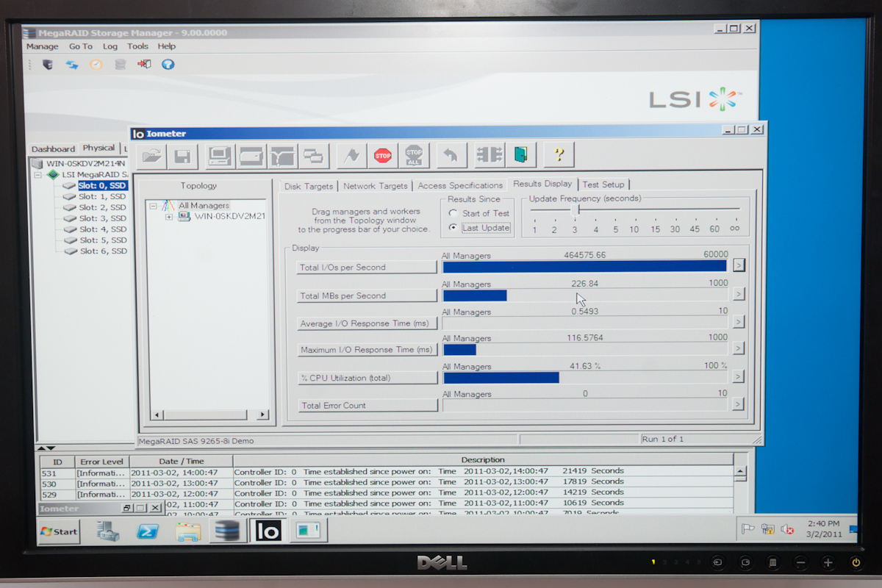Image resolution: width=882 pixels, height=588 pixels.
Task: Click the Action Center flag in the system tray
Action: [x=748, y=528]
